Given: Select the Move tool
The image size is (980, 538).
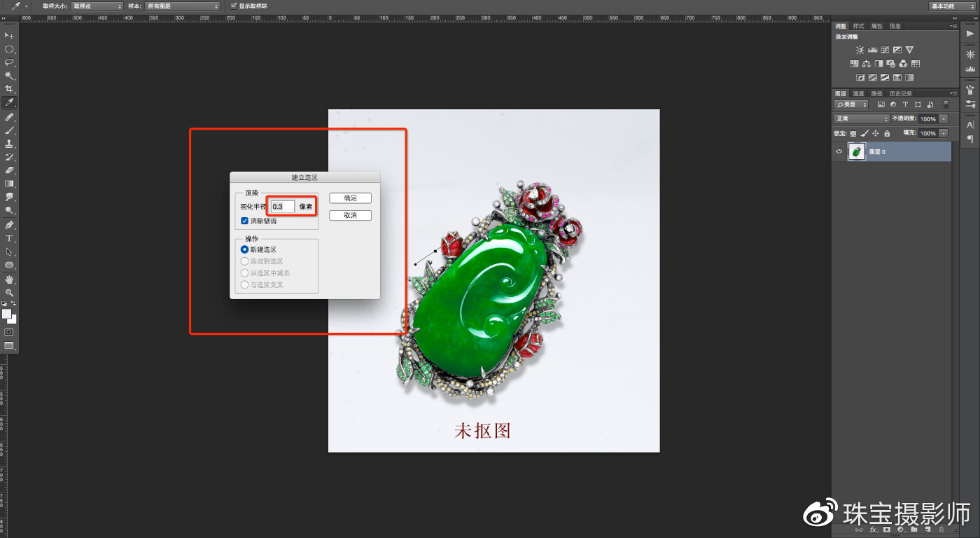Looking at the screenshot, I should 9,36.
